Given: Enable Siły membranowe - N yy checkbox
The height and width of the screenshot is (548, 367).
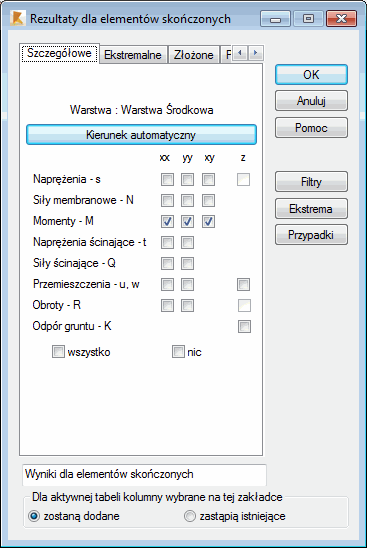Looking at the screenshot, I should 187,201.
